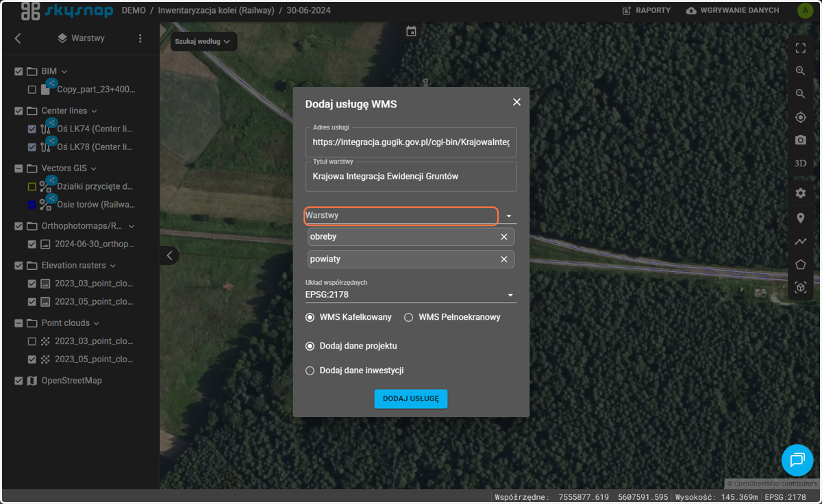Screen dimensions: 822x504
Task: Toggle the BIM folder checkbox
Action: pos(18,71)
